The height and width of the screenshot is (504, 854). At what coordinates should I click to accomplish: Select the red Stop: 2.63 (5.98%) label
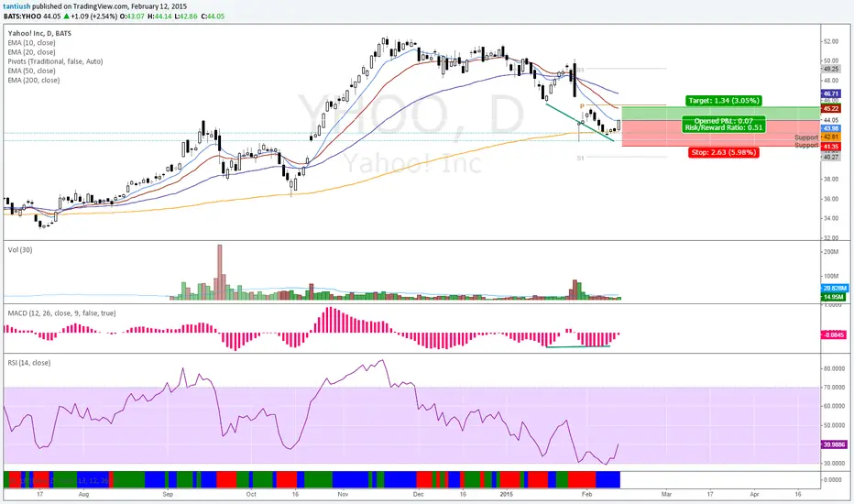(724, 152)
